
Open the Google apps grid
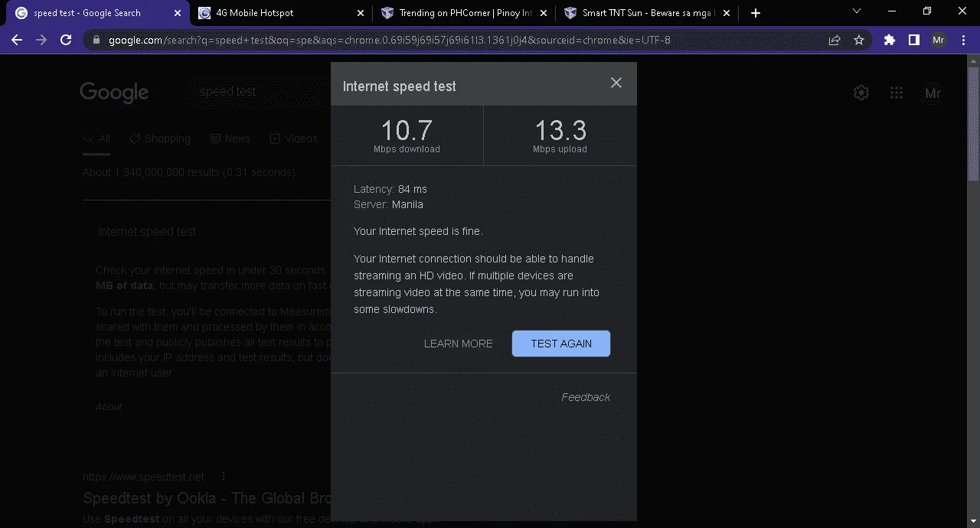point(897,93)
